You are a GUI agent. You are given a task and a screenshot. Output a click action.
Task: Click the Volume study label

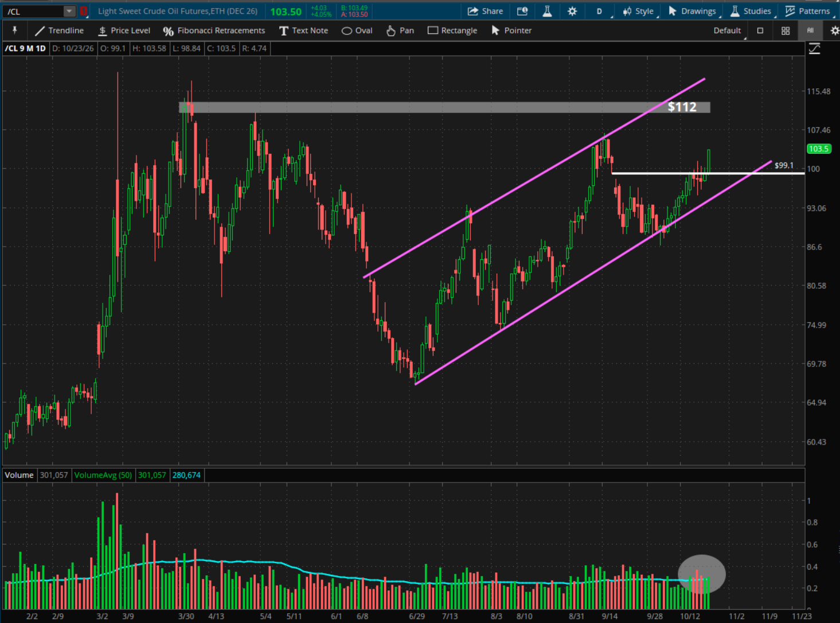(x=19, y=475)
